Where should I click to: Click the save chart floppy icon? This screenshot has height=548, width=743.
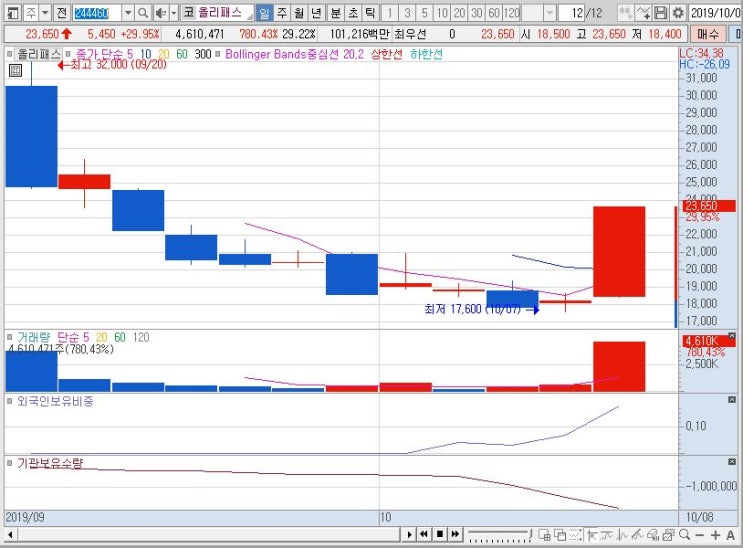tap(661, 13)
